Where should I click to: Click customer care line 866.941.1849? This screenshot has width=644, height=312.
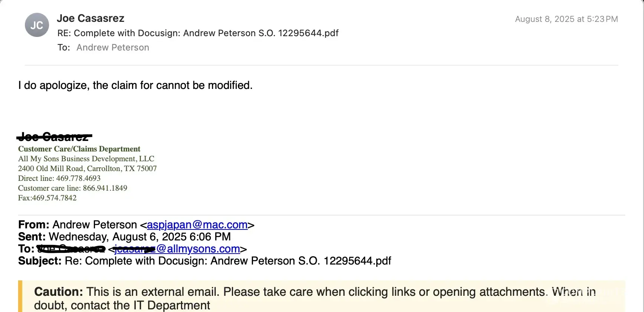105,188
